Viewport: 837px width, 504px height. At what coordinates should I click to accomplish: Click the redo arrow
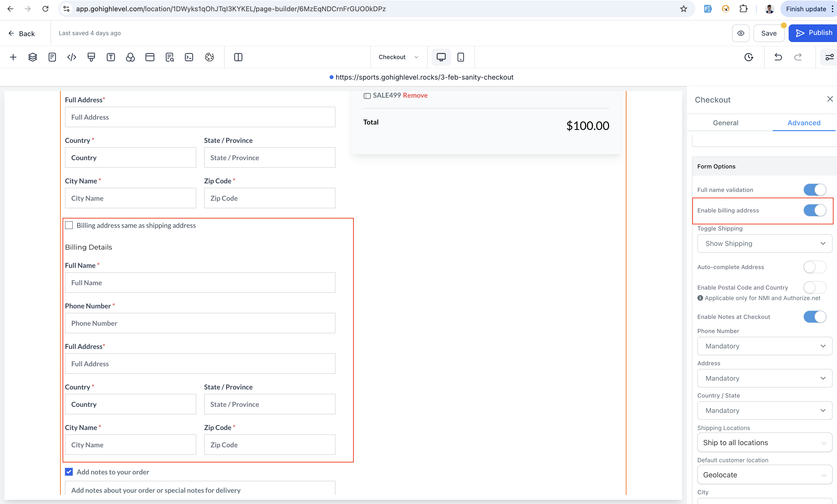click(x=798, y=57)
